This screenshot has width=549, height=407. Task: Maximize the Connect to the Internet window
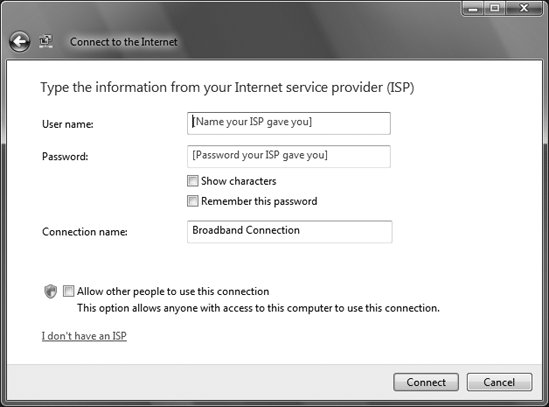(495, 8)
